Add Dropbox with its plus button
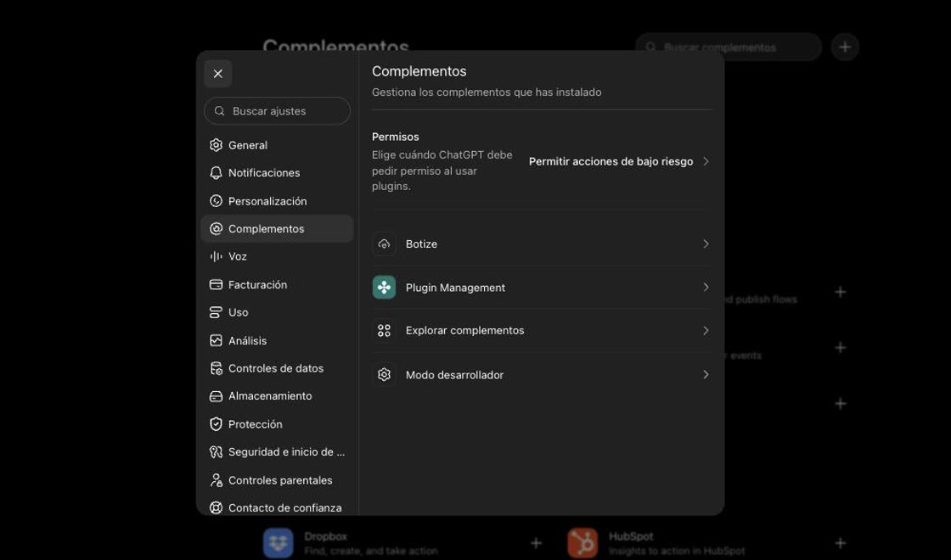 536,543
